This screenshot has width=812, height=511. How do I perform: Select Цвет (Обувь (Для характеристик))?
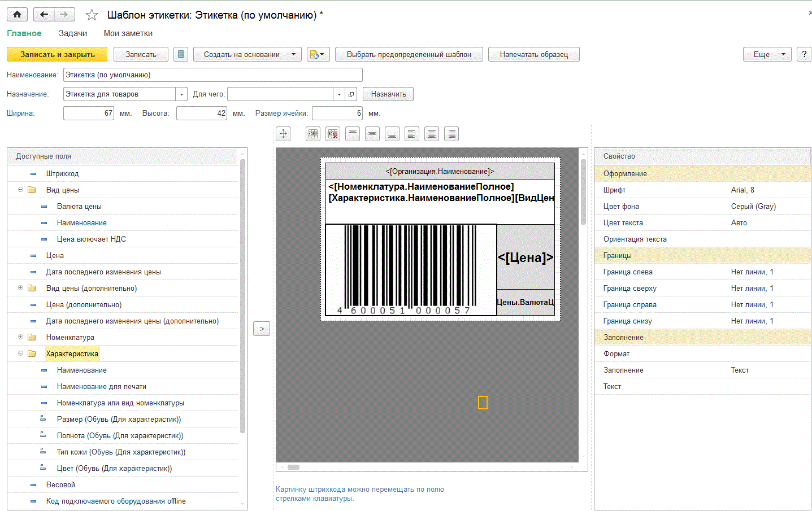114,468
